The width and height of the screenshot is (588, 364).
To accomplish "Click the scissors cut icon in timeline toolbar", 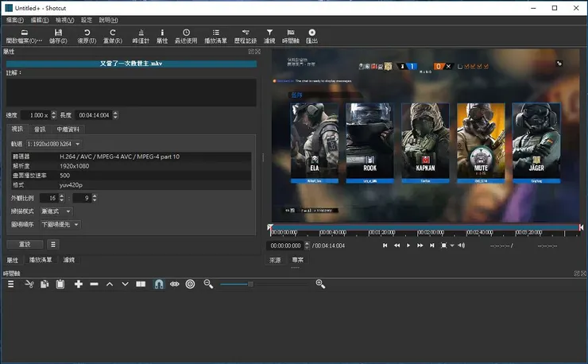I will click(x=29, y=284).
